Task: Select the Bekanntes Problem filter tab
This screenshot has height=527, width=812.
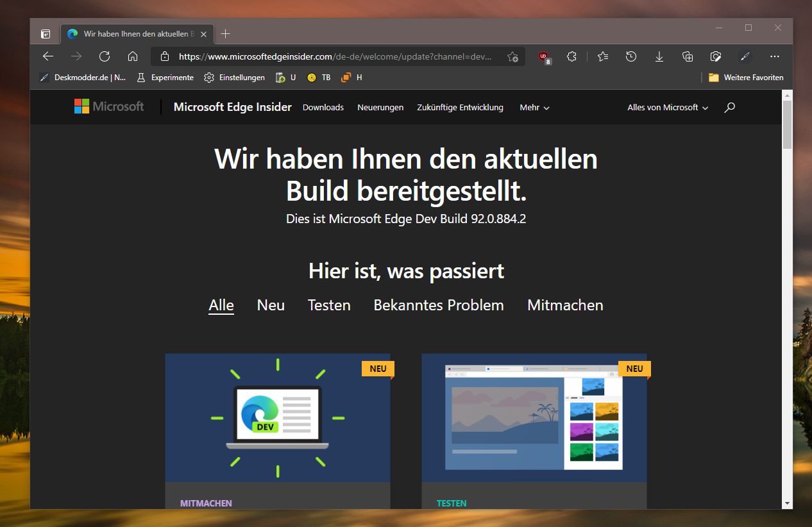Action: [x=439, y=305]
